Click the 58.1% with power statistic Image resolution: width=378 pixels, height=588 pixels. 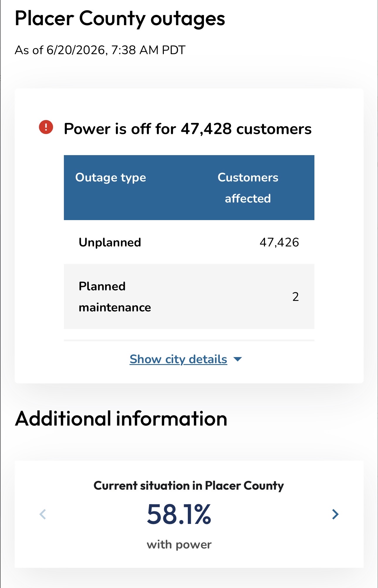coord(179,514)
